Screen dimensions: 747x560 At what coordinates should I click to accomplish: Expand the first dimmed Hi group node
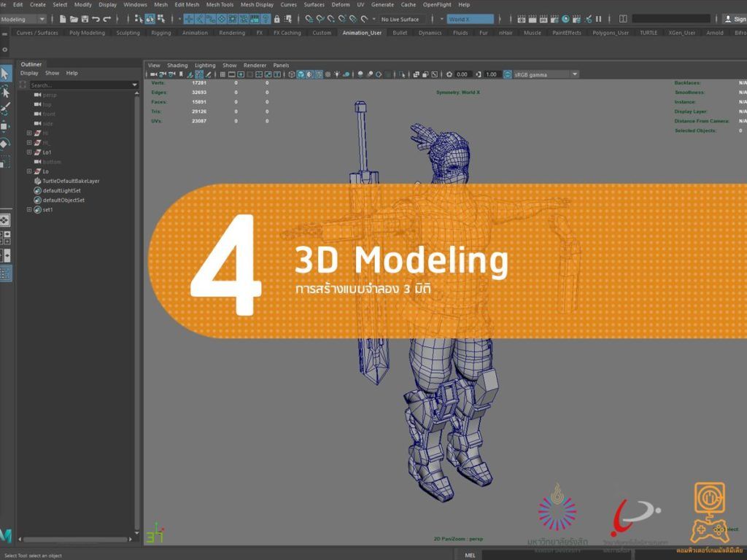pyautogui.click(x=29, y=133)
